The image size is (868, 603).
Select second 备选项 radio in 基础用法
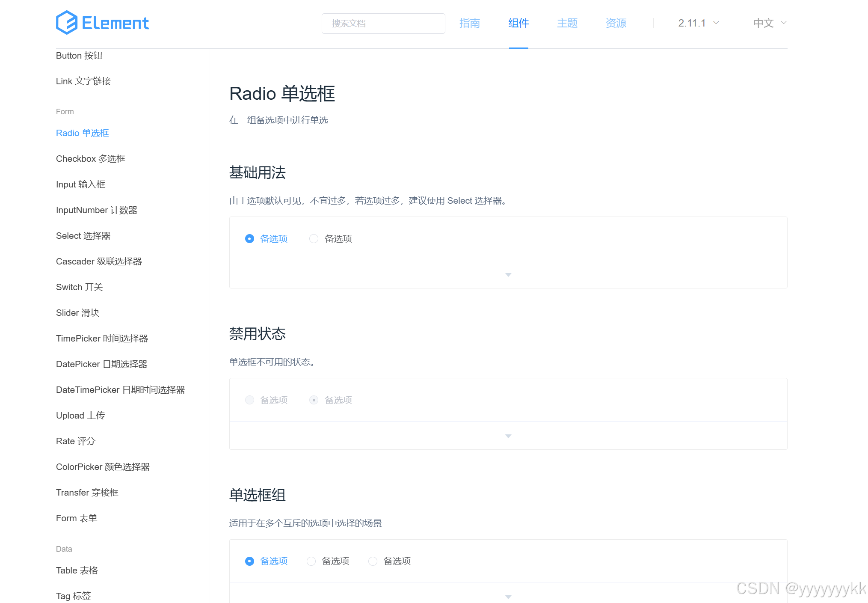click(x=331, y=239)
